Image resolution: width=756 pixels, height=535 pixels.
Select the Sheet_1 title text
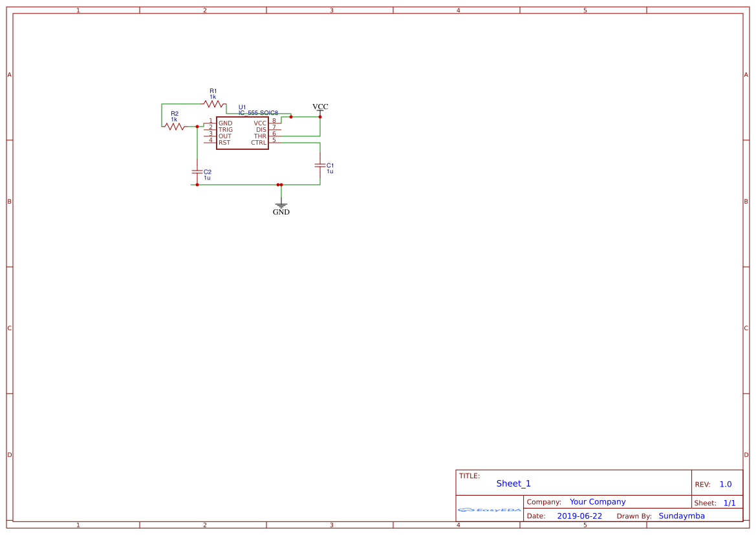coord(513,483)
